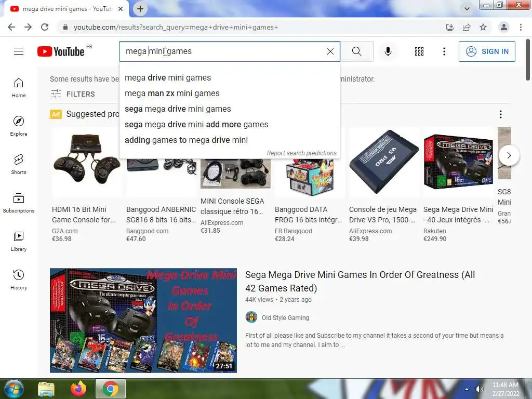Viewport: 532px width, 399px height.
Task: Open the Banggood ANBERNIC SG816 product
Action: point(161,215)
